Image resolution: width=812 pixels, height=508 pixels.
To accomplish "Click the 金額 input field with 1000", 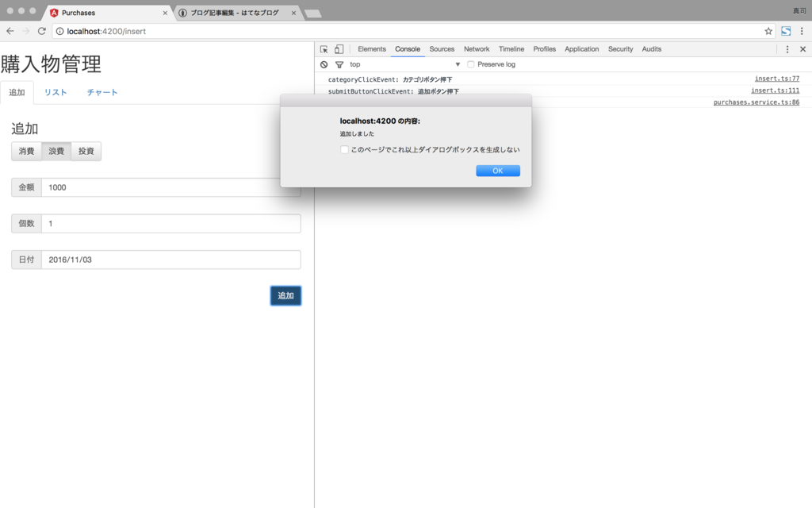I will [171, 187].
